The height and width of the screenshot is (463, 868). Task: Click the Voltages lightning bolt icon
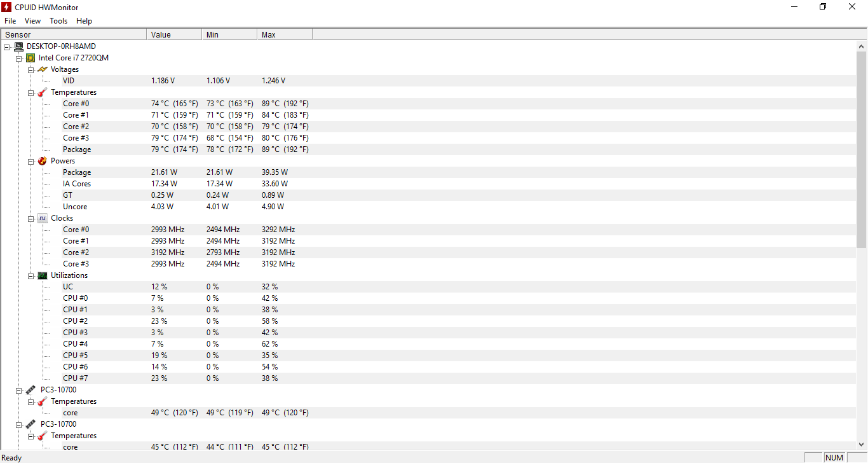coord(43,69)
